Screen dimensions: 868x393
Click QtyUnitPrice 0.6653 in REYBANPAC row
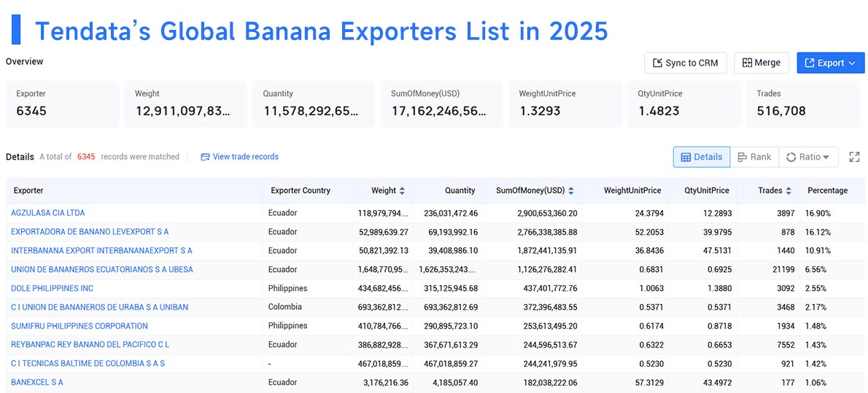click(719, 344)
